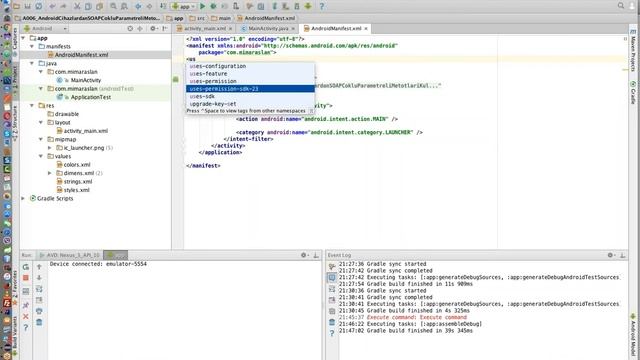
Task: Open the Android project view dropdown
Action: pyautogui.click(x=45, y=29)
